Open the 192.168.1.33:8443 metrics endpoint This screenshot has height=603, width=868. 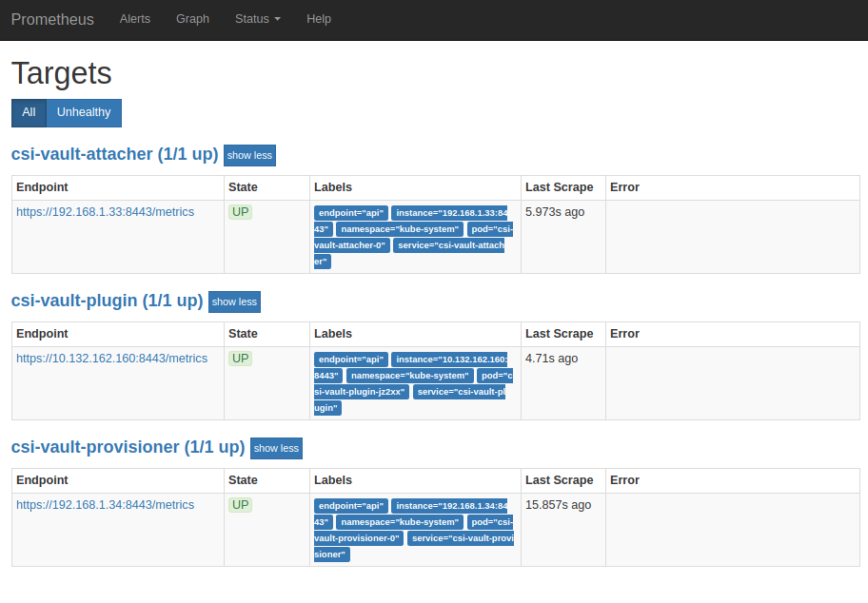106,212
